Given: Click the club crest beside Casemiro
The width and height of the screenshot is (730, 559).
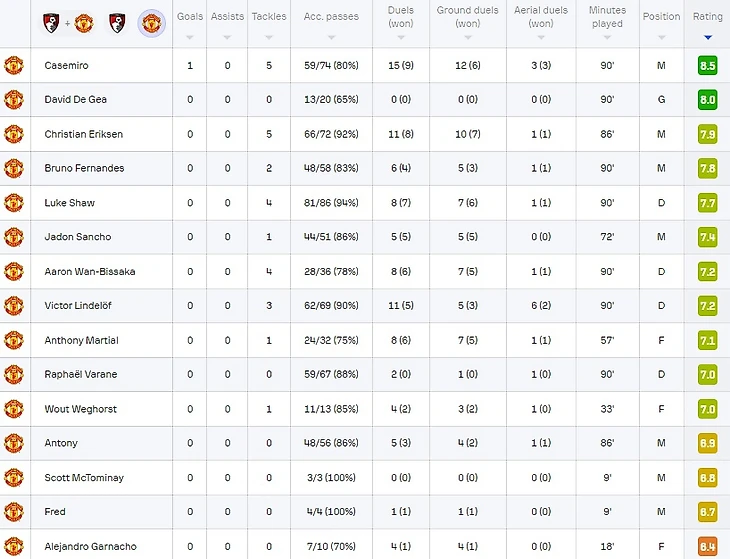Looking at the screenshot, I should 13,65.
